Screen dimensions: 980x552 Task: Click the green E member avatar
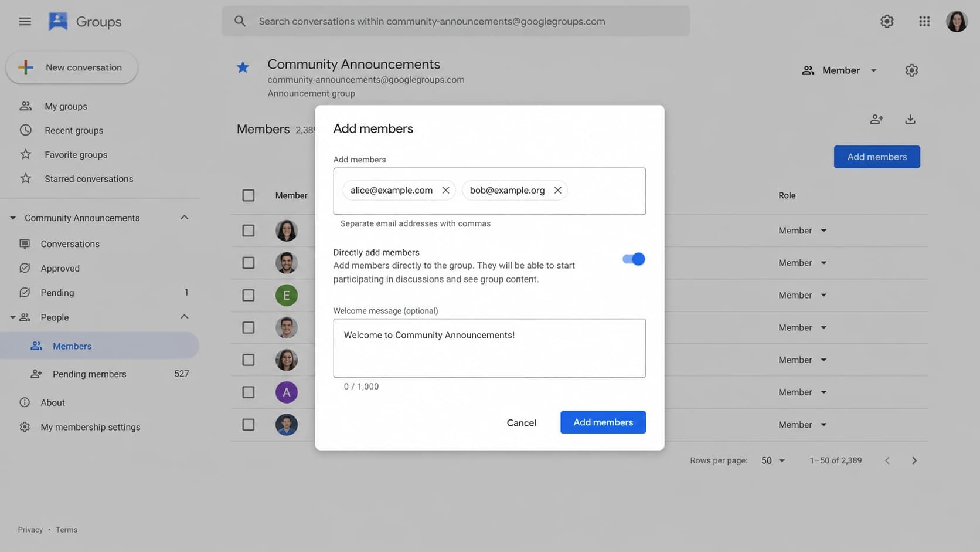(287, 295)
